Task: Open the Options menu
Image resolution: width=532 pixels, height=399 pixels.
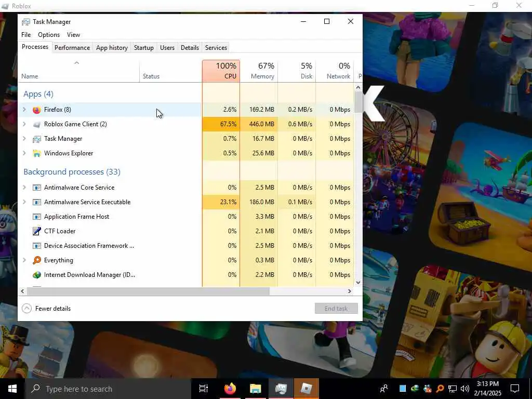Action: click(x=49, y=35)
